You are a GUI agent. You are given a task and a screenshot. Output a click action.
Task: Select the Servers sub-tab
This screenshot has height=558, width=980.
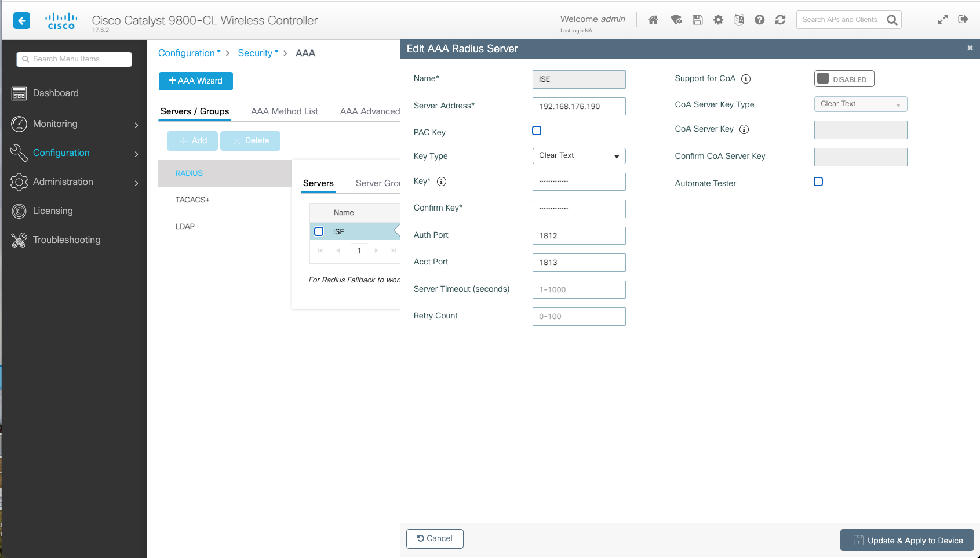[x=318, y=183]
